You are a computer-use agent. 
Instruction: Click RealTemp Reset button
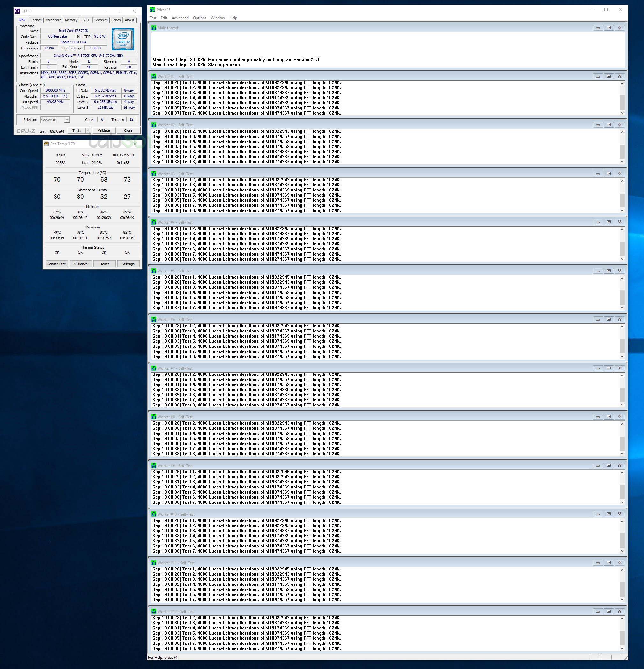pyautogui.click(x=104, y=264)
